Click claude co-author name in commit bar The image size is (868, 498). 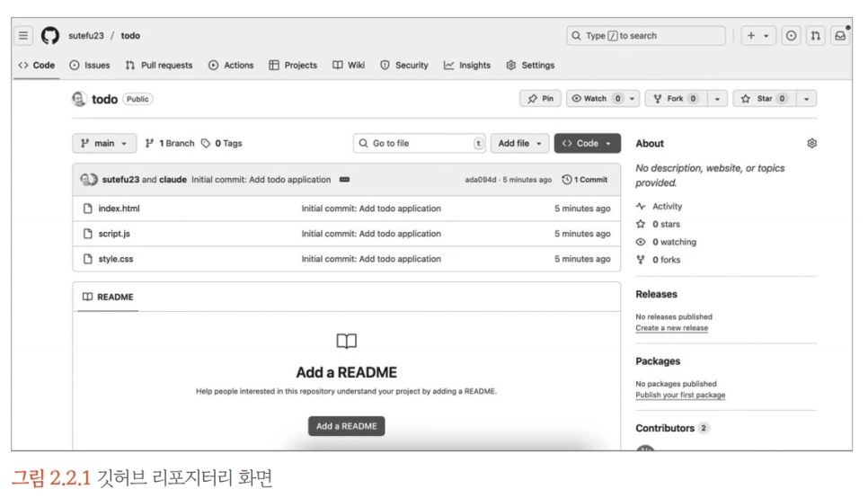click(173, 180)
